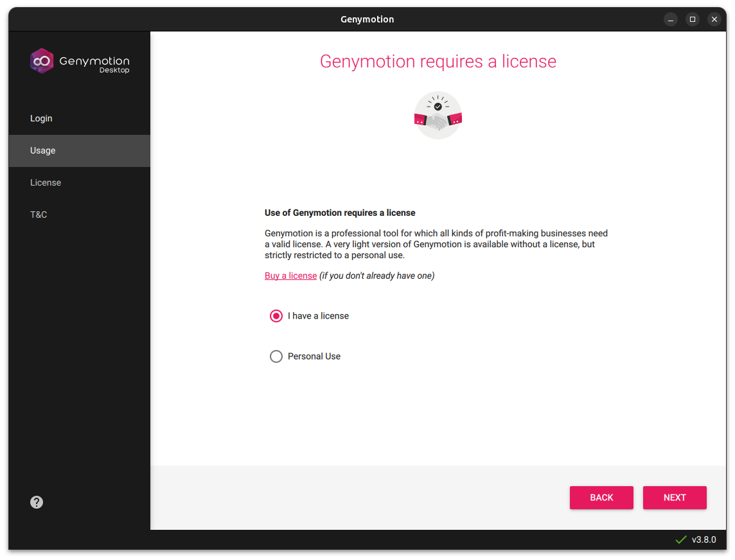This screenshot has height=560, width=735.
Task: Click the 'Genymotion requires a license' heading
Action: point(438,61)
